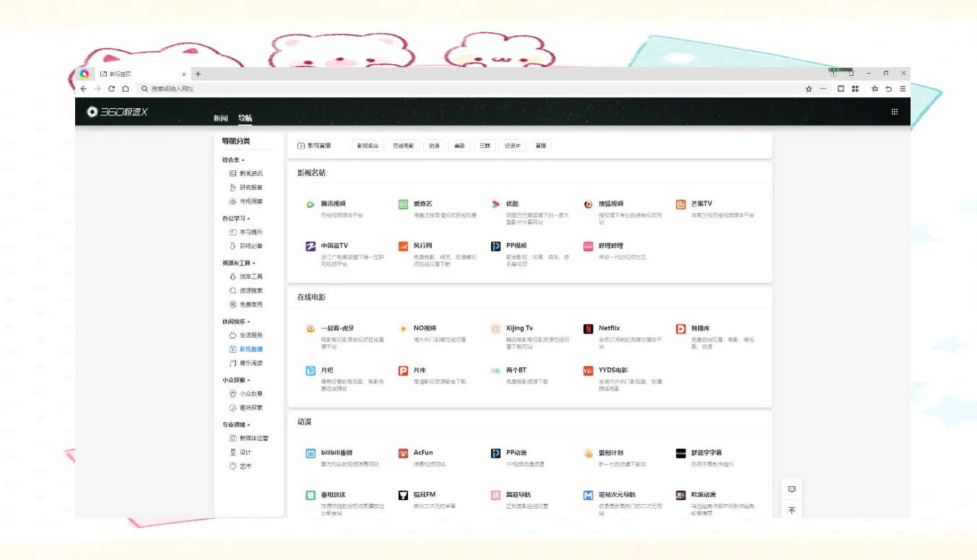Open 学习提升 in the sidebar
This screenshot has width=977, height=560.
click(x=246, y=232)
